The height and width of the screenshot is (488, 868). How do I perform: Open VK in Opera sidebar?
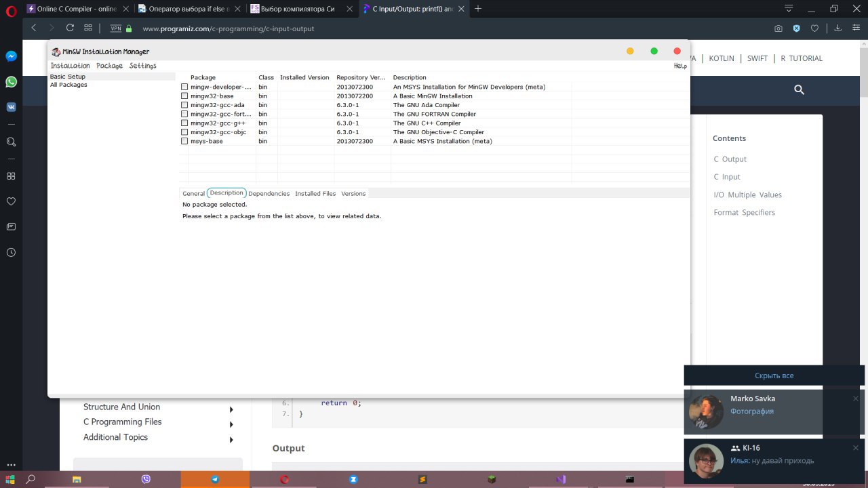(x=11, y=107)
